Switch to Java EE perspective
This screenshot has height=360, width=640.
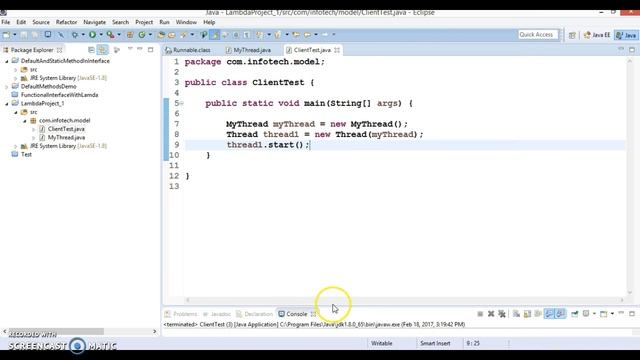596,35
